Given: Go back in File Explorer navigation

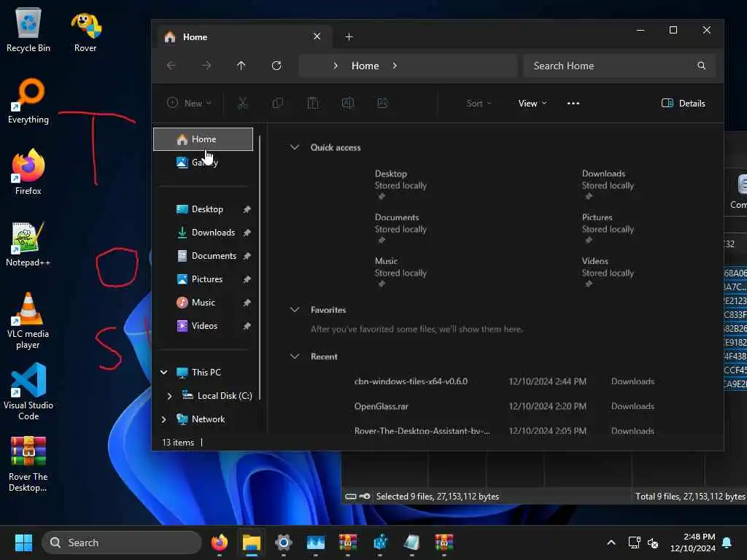Looking at the screenshot, I should coord(171,66).
